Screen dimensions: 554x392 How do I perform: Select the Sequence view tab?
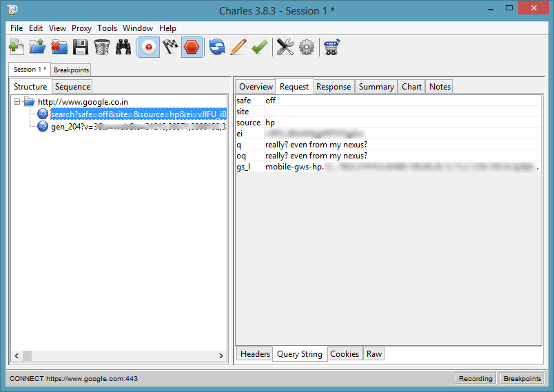point(72,87)
